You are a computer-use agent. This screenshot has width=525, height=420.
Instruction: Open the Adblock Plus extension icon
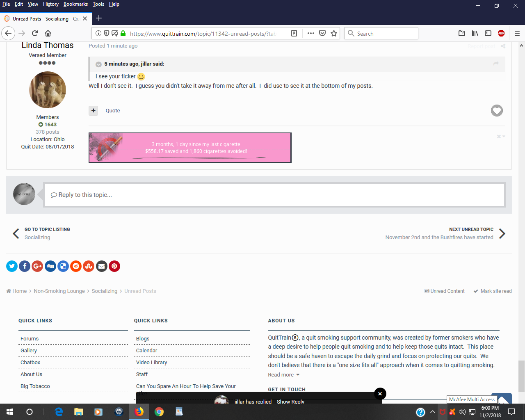501,34
